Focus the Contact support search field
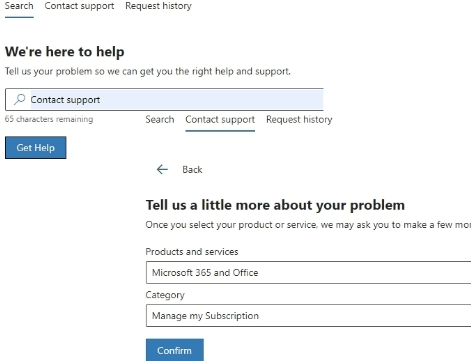 [164, 99]
